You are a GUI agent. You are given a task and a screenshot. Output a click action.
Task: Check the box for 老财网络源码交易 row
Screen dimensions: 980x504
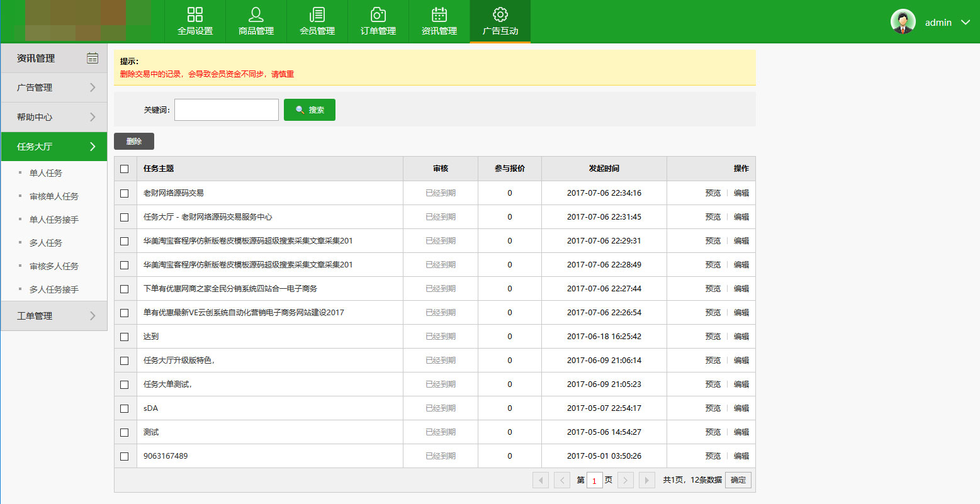tap(125, 193)
